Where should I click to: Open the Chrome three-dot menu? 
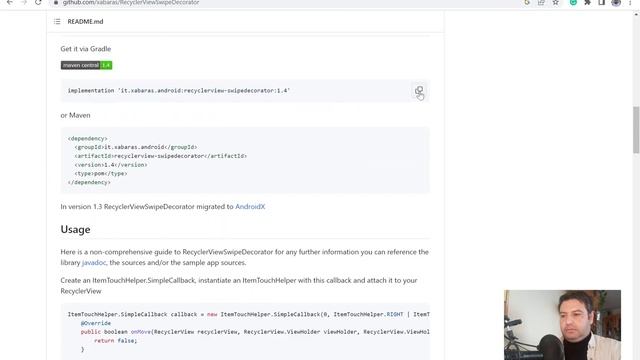(630, 2)
